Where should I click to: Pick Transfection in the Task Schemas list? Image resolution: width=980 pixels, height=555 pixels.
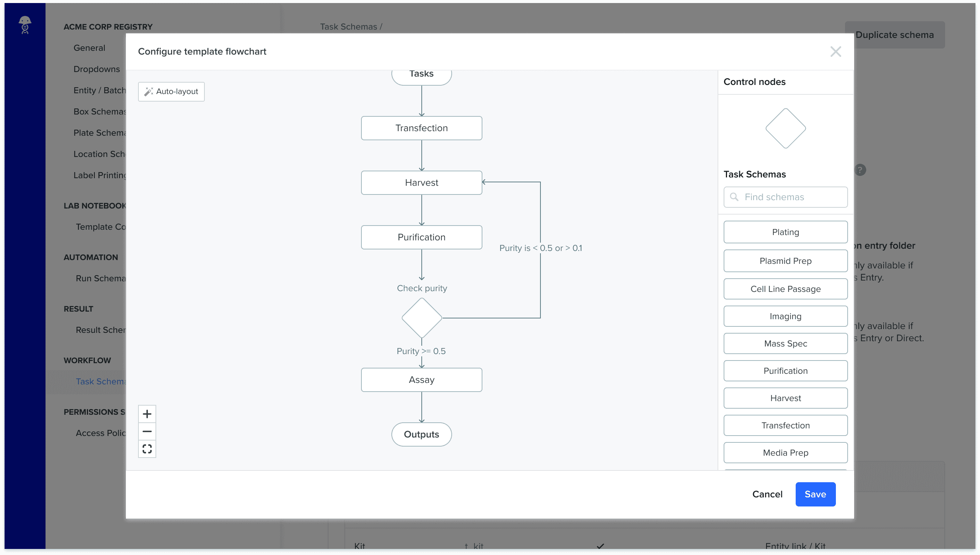[x=785, y=425]
